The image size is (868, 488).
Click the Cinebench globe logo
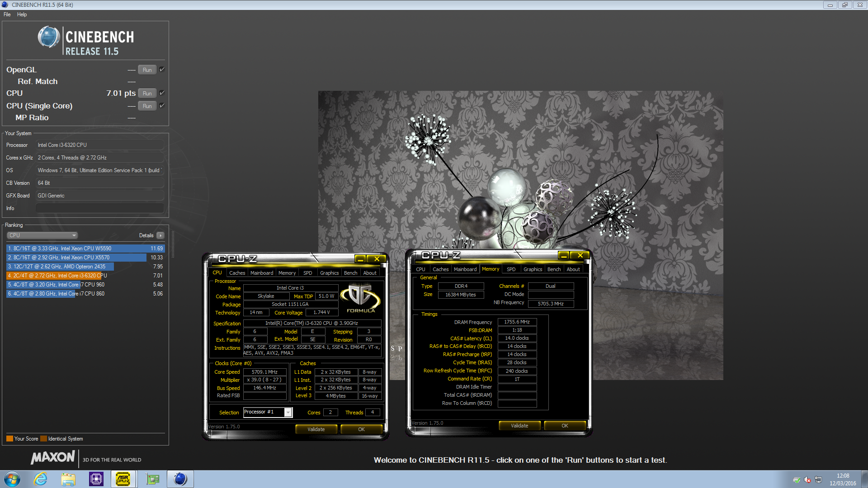(48, 37)
